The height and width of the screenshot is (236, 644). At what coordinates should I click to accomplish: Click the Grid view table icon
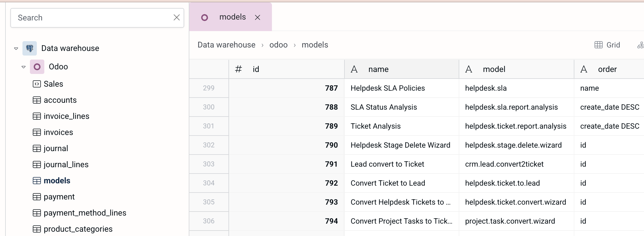(x=599, y=45)
